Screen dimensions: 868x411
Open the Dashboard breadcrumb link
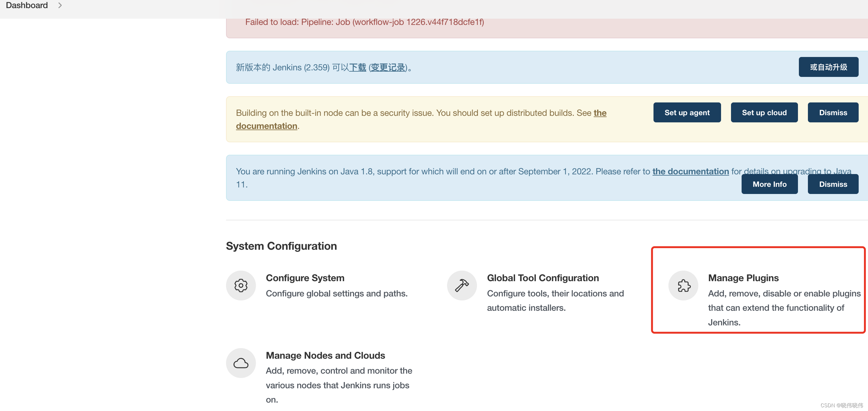point(27,5)
